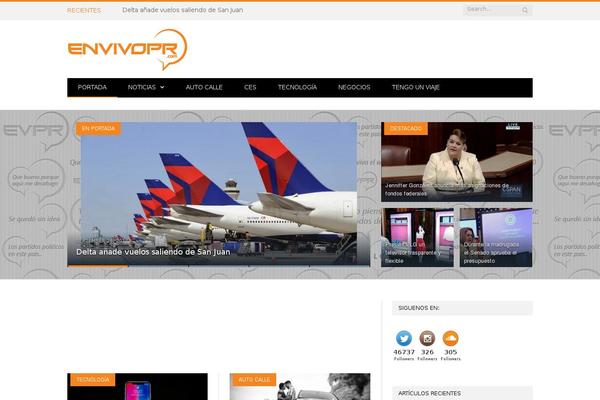Viewport: 600px width, 400px height.
Task: Click the 326 Instagram followers count
Action: coord(427,352)
